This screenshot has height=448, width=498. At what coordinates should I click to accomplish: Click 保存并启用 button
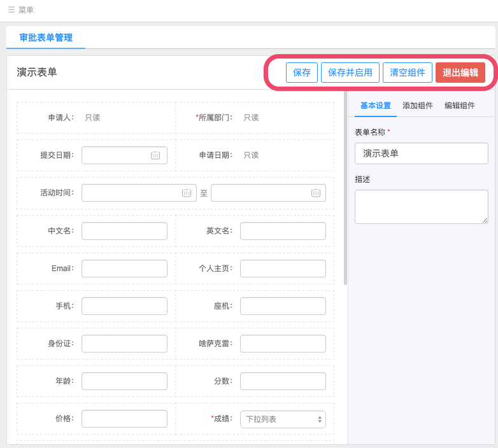pyautogui.click(x=350, y=73)
